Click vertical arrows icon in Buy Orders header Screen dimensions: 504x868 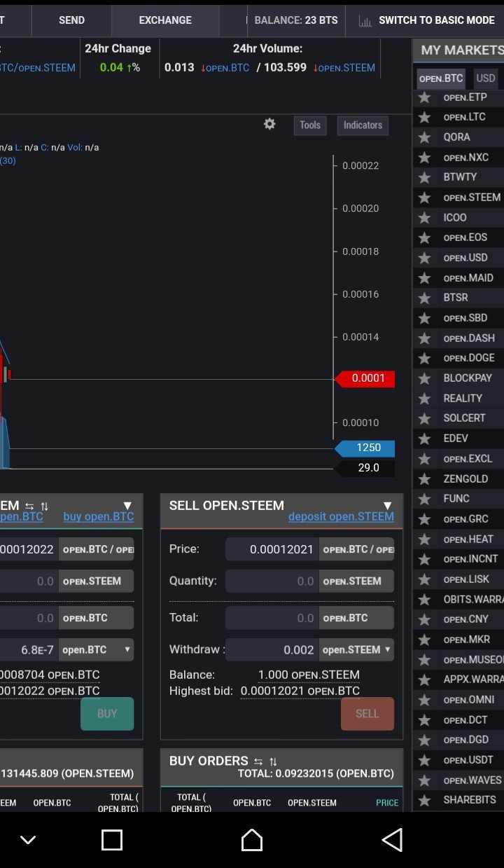click(x=273, y=762)
